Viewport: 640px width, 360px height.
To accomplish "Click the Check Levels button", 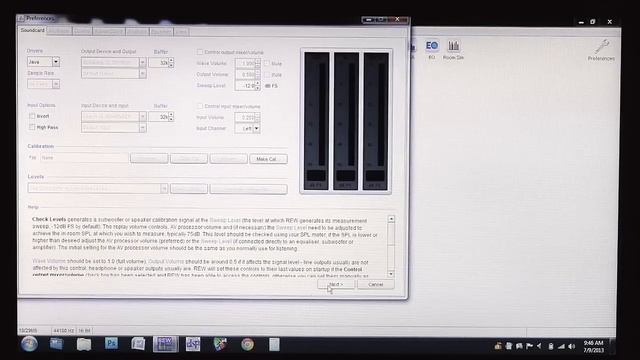I will coord(189,189).
